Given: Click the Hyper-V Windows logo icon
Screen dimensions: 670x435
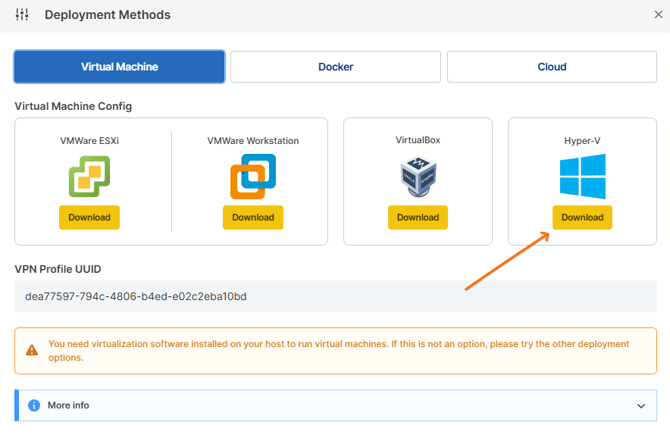Looking at the screenshot, I should (582, 176).
